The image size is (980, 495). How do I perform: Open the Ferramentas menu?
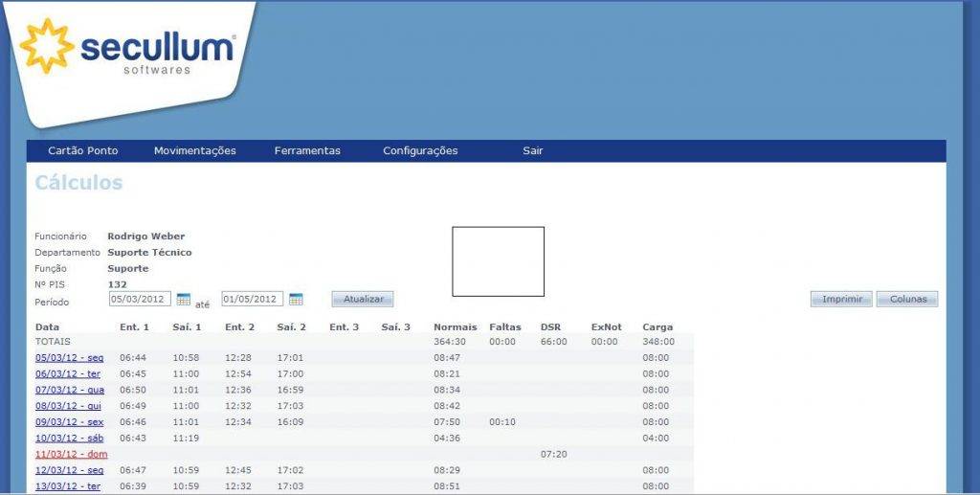click(307, 150)
